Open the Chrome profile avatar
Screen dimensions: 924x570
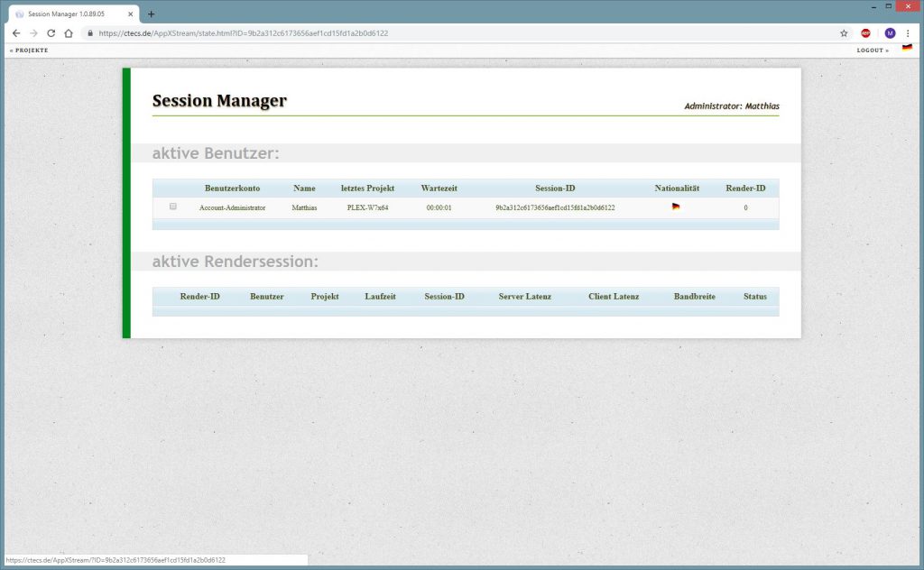coord(890,32)
